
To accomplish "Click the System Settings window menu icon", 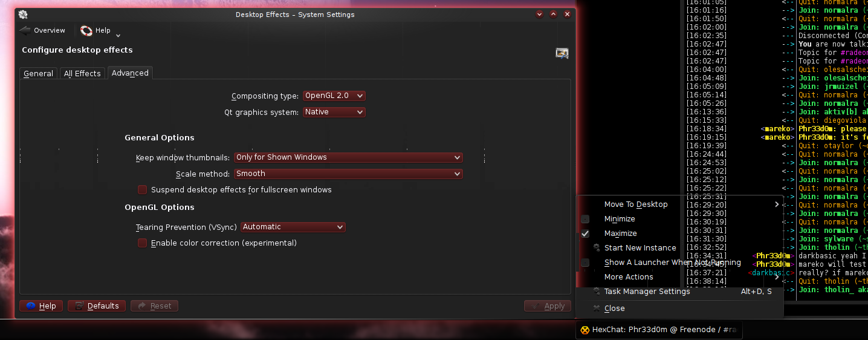I will (x=23, y=15).
